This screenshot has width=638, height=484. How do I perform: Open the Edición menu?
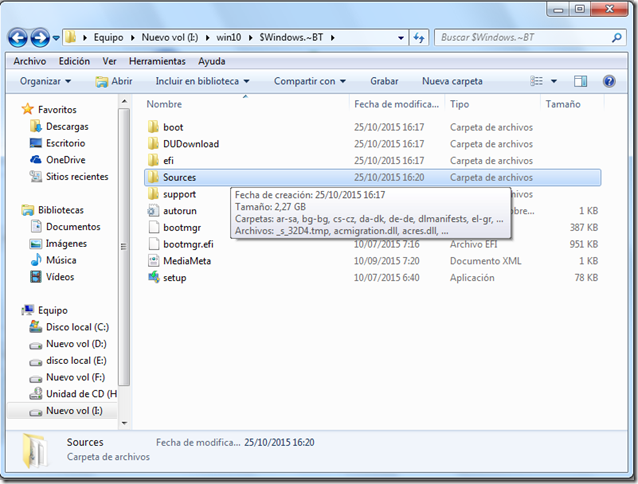click(x=74, y=61)
